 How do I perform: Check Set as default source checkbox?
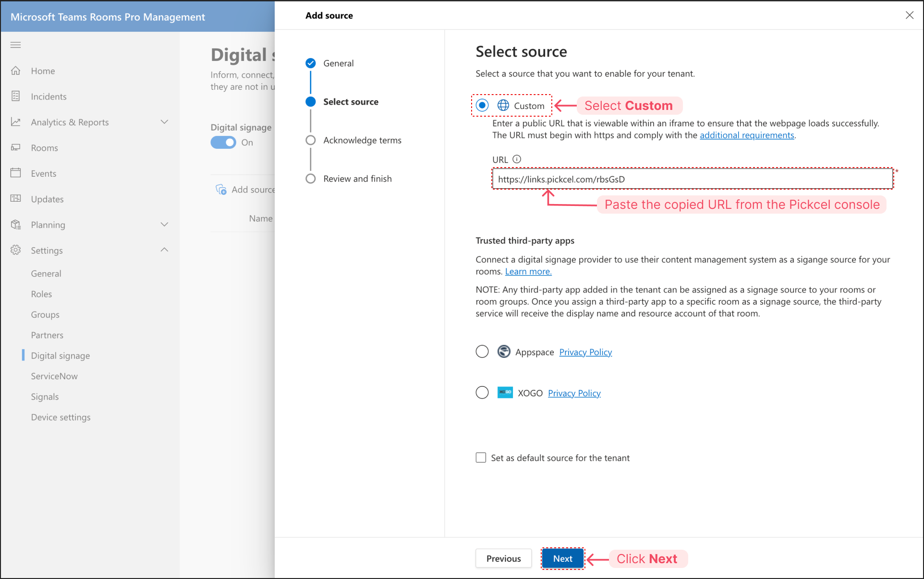481,458
